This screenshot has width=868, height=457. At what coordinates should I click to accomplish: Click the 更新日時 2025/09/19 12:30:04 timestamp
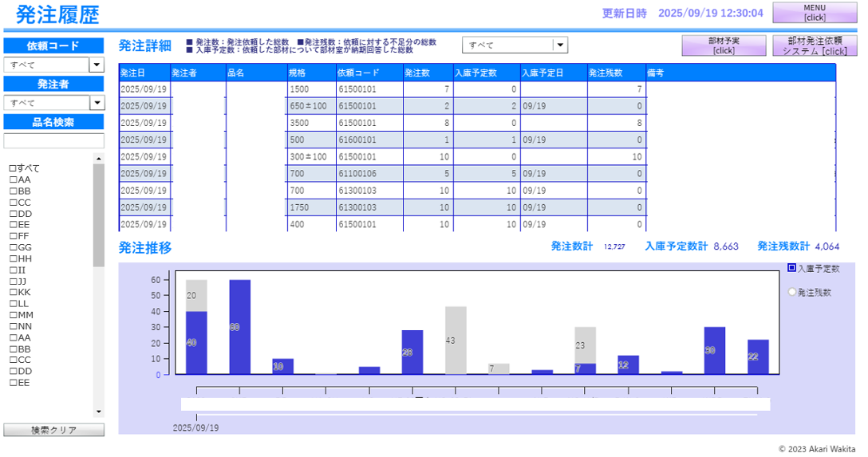tap(683, 13)
